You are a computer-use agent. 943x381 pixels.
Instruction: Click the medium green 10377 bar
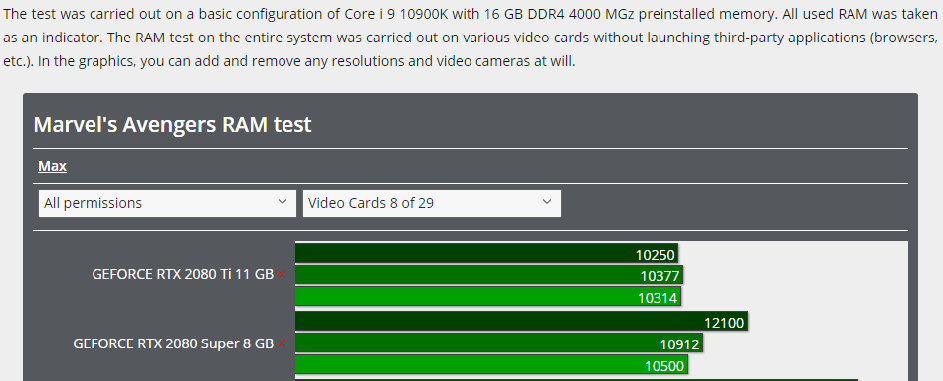(x=489, y=275)
